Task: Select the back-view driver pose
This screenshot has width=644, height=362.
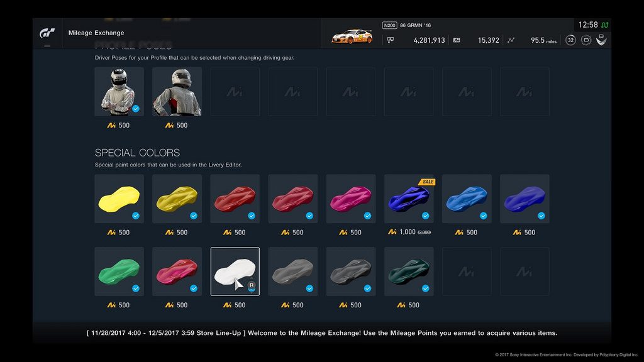Action: point(177,92)
